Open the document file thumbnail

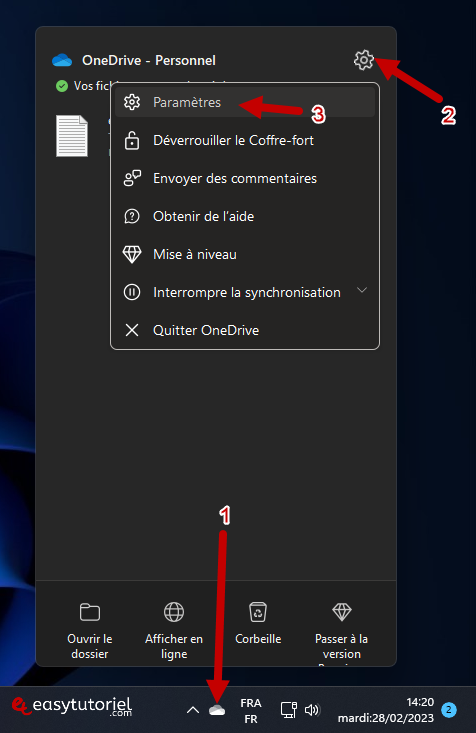(72, 136)
